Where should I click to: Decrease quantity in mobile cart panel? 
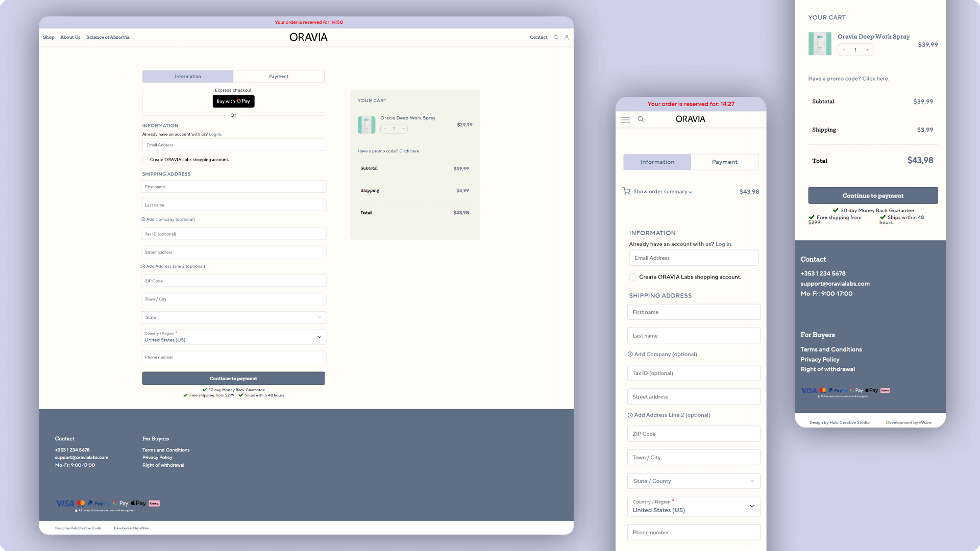coord(844,49)
